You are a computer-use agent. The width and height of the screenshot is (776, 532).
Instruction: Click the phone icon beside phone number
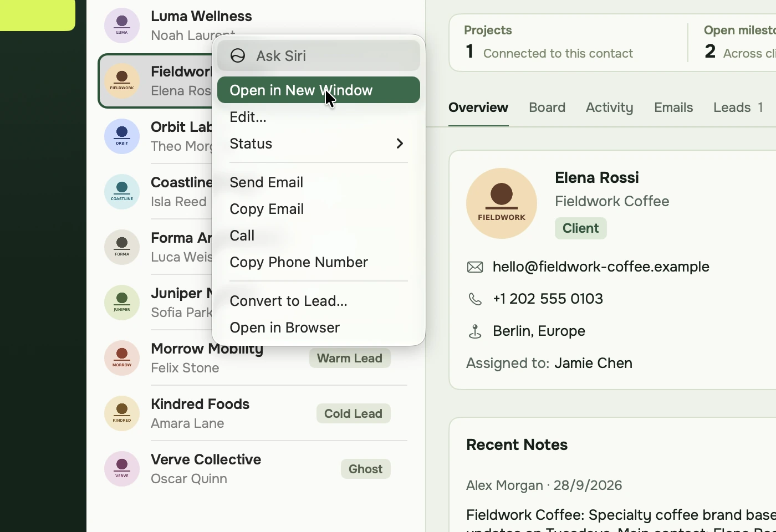coord(475,299)
